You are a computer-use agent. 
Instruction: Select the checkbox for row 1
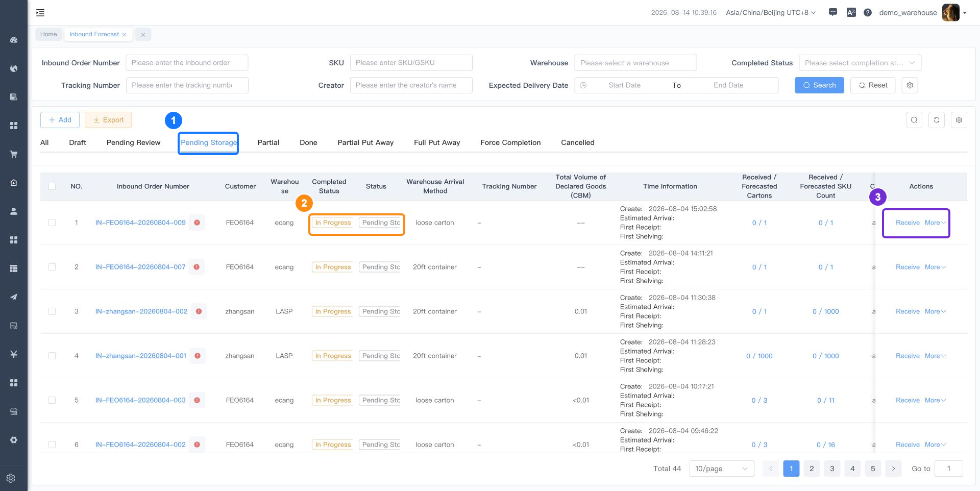(x=52, y=223)
